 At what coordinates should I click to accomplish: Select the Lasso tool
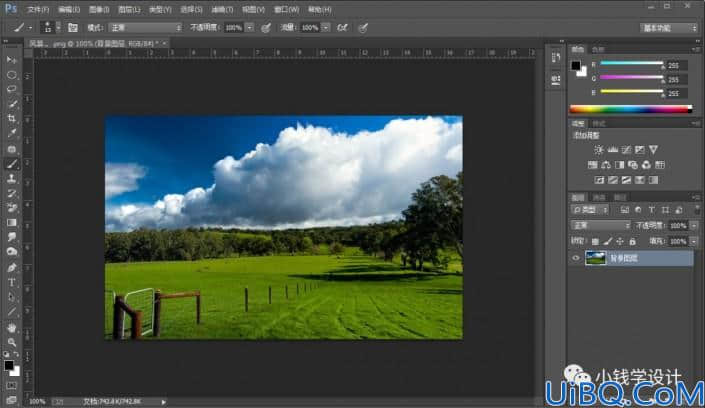pos(12,90)
